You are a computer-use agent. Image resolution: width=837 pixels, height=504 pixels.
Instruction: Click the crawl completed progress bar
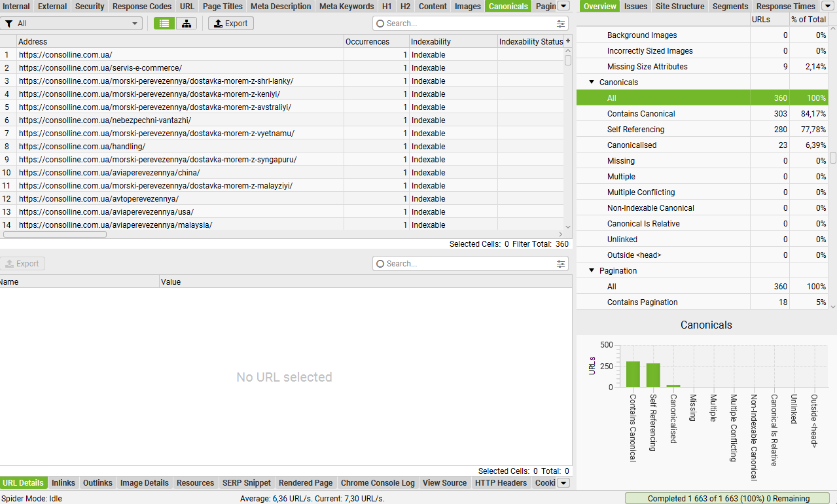click(x=728, y=498)
